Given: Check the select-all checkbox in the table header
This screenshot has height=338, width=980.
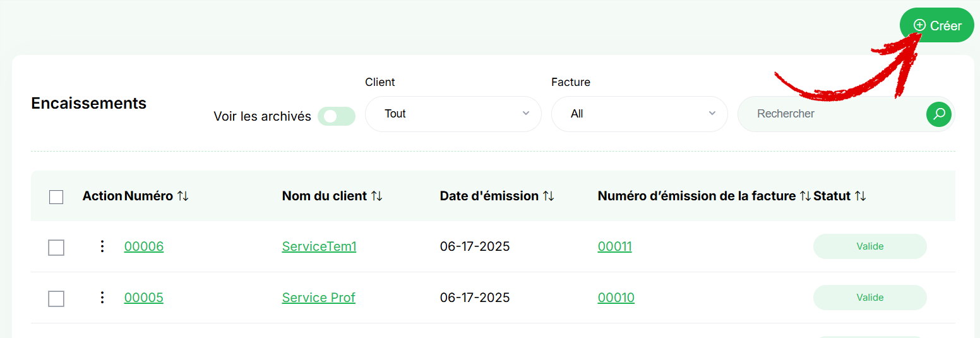Looking at the screenshot, I should (56, 197).
